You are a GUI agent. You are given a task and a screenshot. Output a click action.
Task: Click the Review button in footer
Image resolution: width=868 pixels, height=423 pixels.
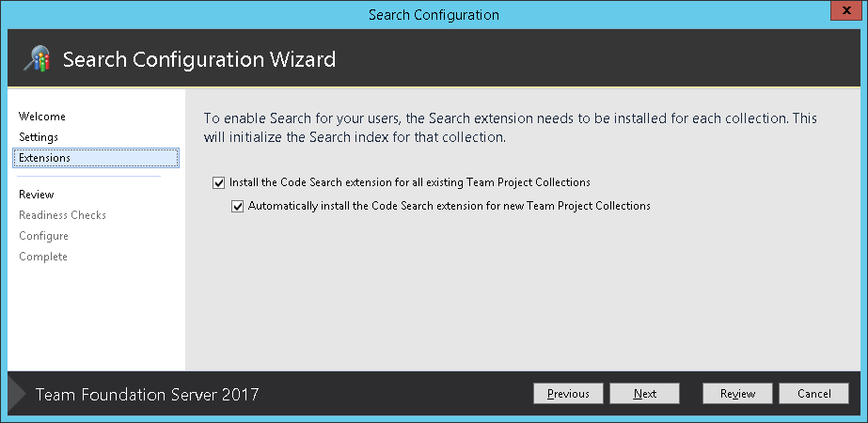[x=737, y=394]
